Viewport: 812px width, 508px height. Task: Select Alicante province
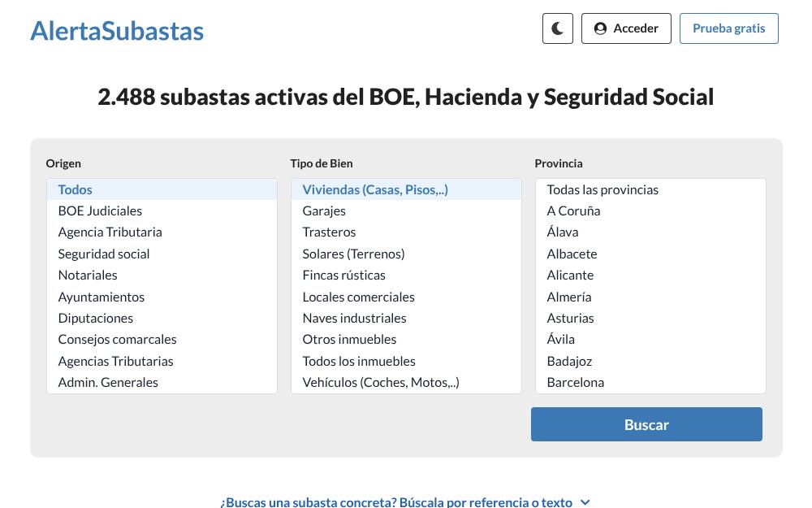pyautogui.click(x=650, y=276)
